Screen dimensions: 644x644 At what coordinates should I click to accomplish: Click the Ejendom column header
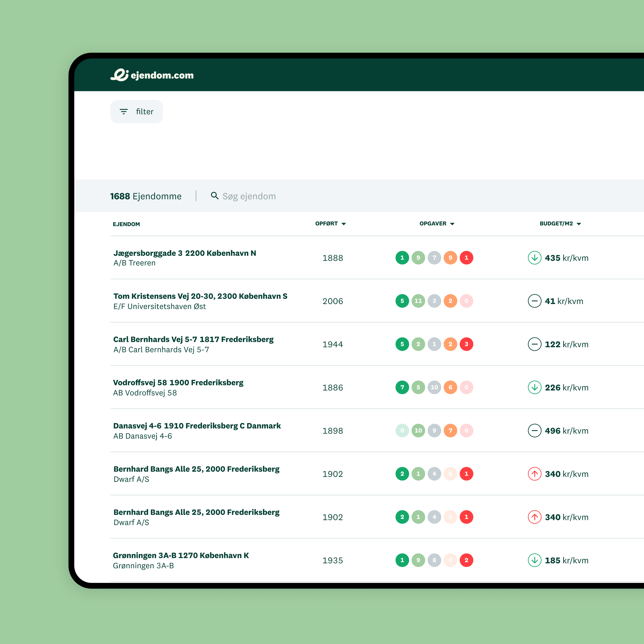point(126,224)
